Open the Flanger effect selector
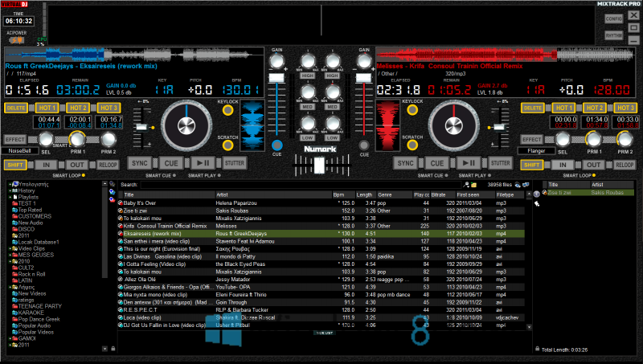This screenshot has width=643, height=364. tap(536, 151)
